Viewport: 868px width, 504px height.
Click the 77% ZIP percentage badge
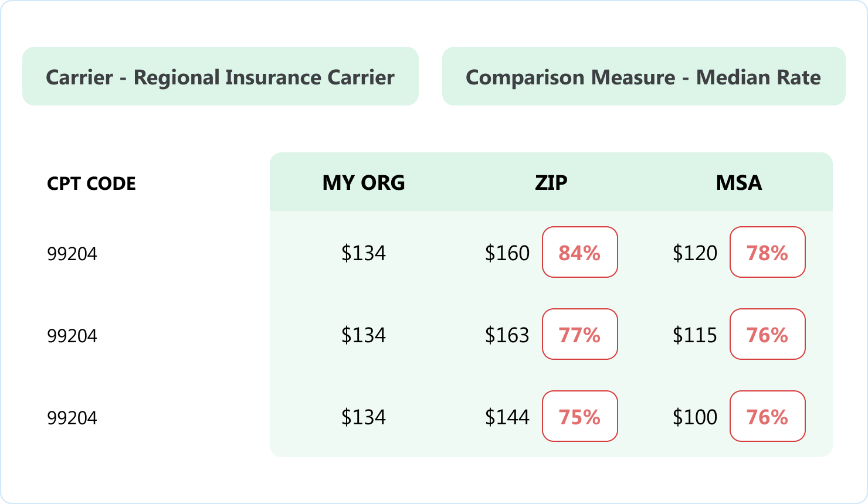click(579, 335)
